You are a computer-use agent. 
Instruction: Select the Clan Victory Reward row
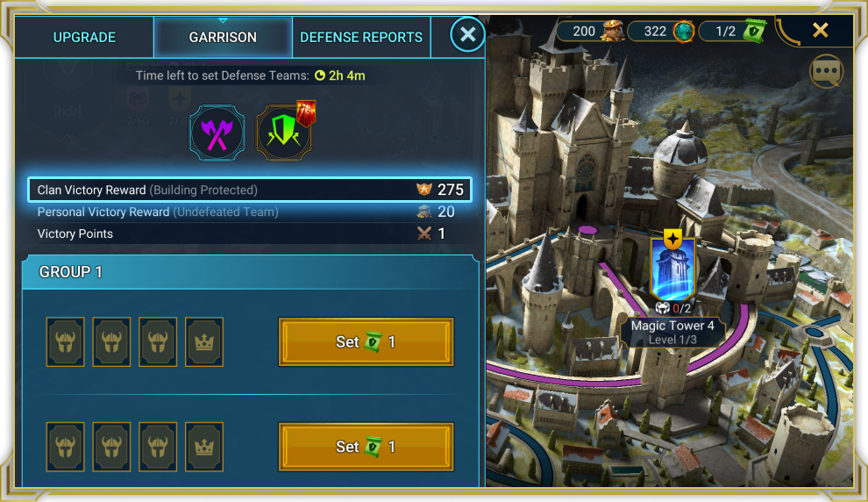[250, 190]
